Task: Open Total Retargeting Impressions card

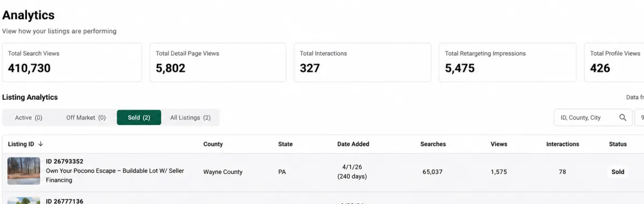Action: click(x=508, y=62)
